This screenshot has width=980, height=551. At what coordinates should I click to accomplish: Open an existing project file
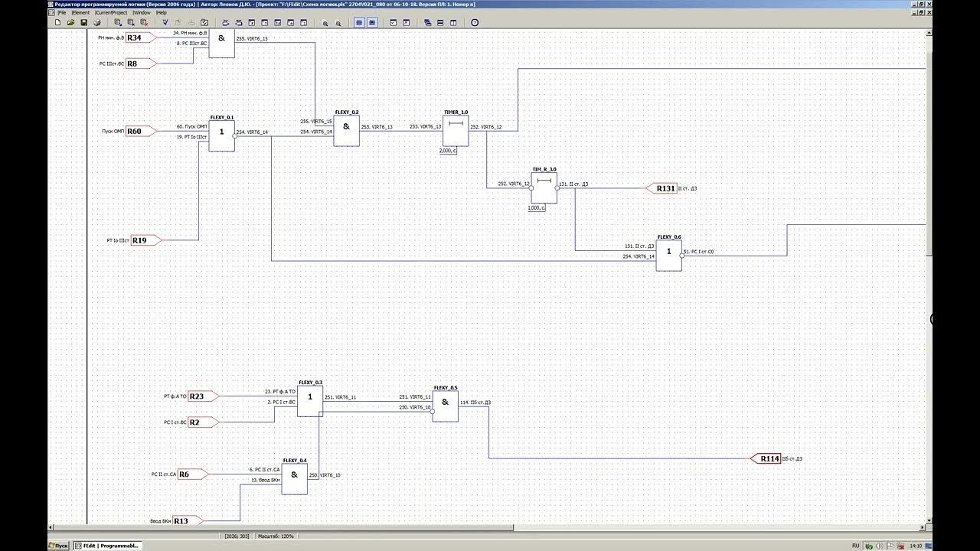[x=70, y=23]
